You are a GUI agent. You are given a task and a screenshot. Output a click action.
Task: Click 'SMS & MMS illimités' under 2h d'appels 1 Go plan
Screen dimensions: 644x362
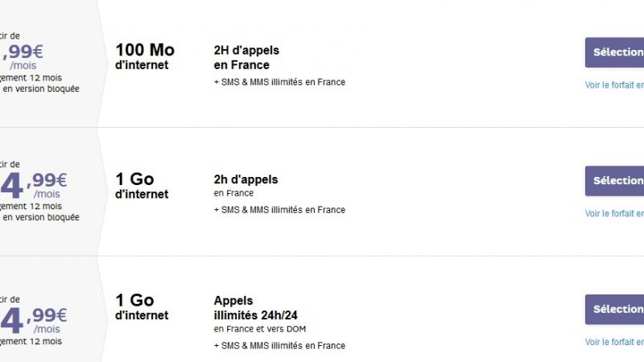pos(279,210)
